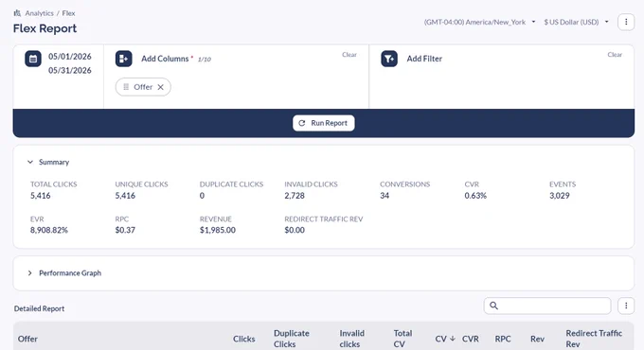Sort by the CVR column header
Screen dimensions: 644x350
pos(471,339)
